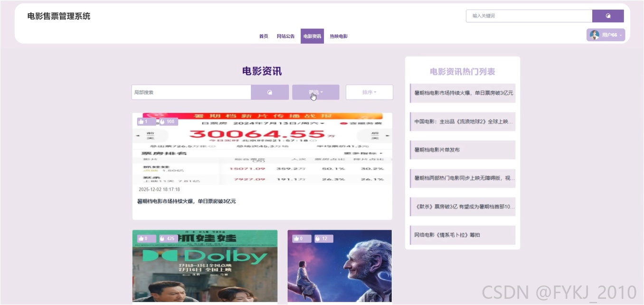Click the 用户66 avatar picture
The height and width of the screenshot is (305, 644).
(x=594, y=35)
